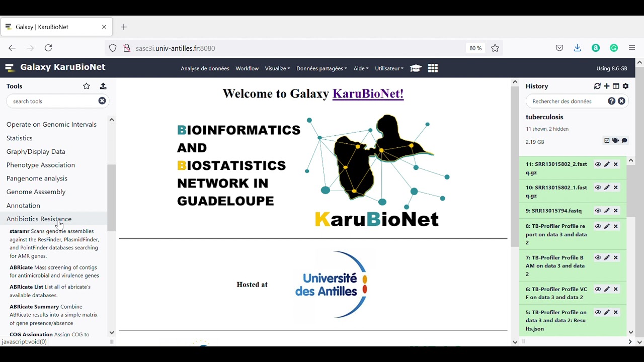Viewport: 644px width, 362px height.
Task: Click the favorites star in Tools panel
Action: click(87, 86)
